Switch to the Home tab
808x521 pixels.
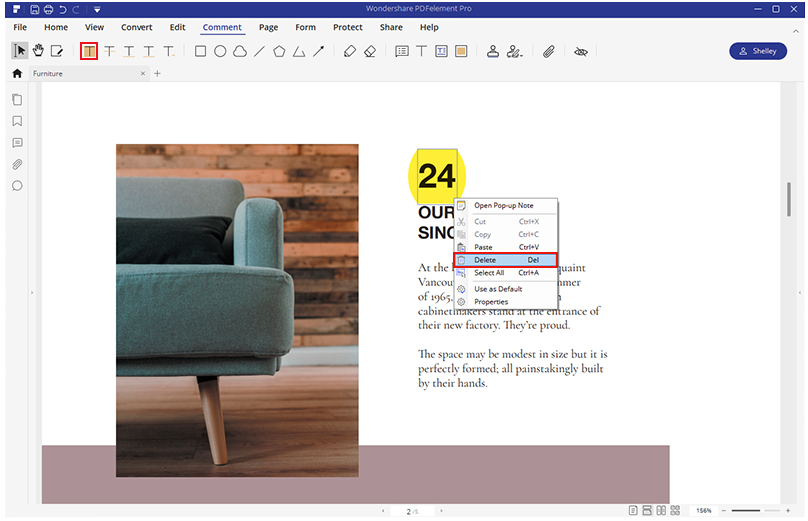coord(56,27)
